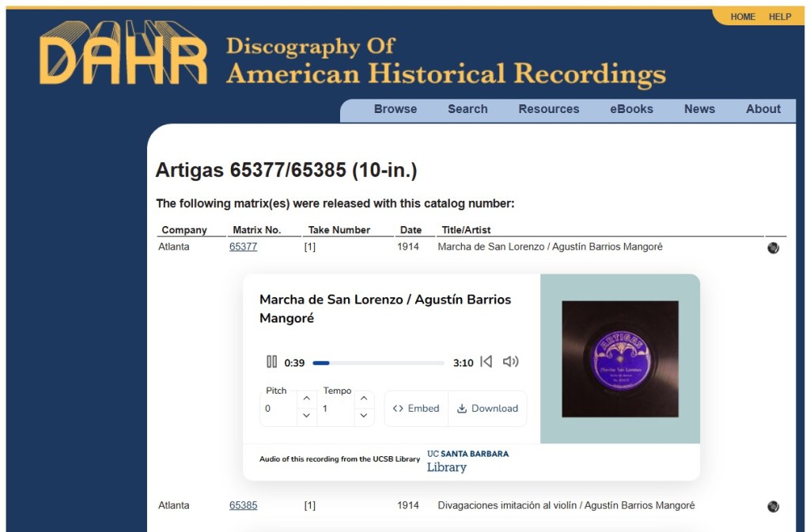Screen dimensions: 810x532
Task: Download the recording audio
Action: [487, 409]
